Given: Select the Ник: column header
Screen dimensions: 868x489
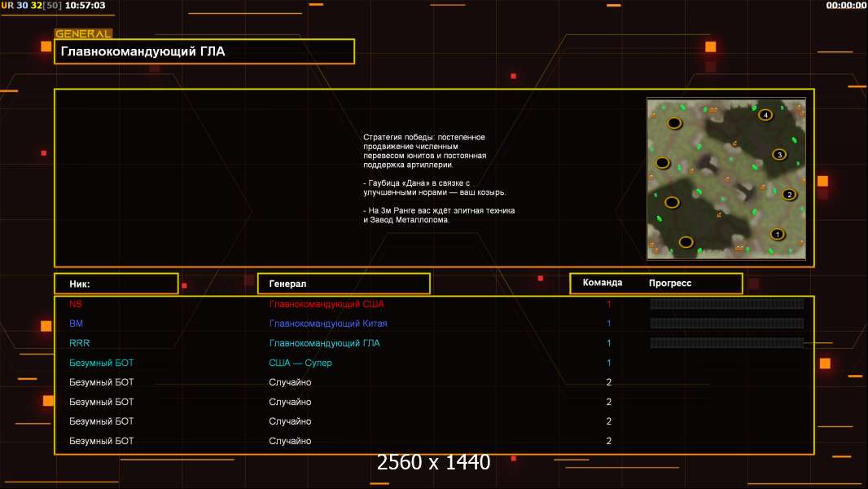Looking at the screenshot, I should (116, 284).
